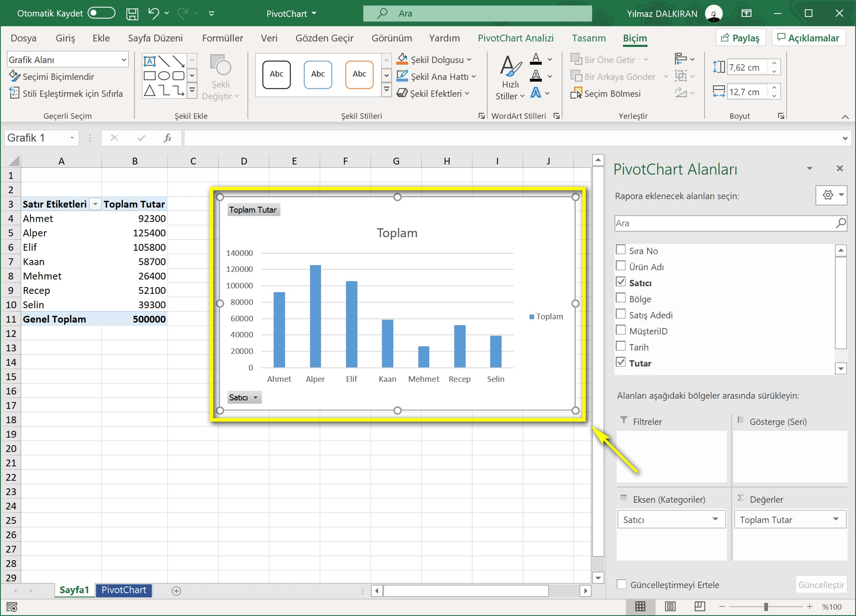This screenshot has width=856, height=616.
Task: Click Stili Eşleştirmek için Sıfırla
Action: (x=66, y=93)
